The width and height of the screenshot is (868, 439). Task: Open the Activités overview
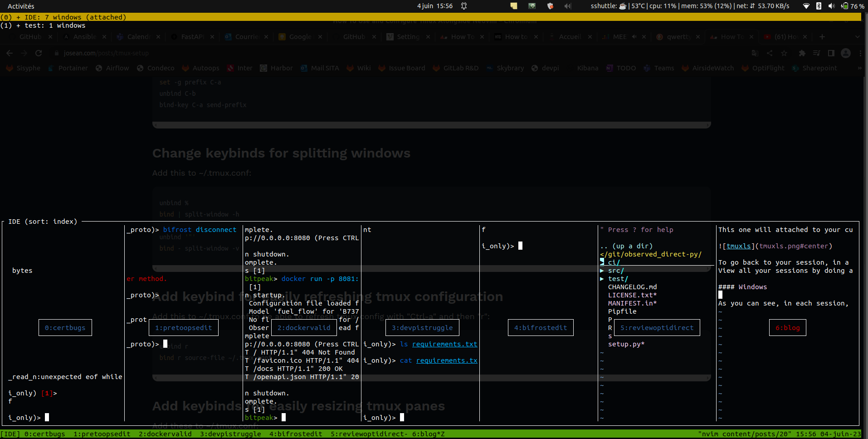(21, 6)
